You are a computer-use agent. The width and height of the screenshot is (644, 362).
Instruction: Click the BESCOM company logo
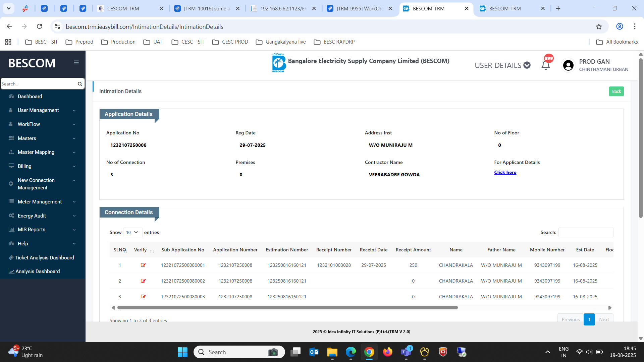click(x=278, y=62)
